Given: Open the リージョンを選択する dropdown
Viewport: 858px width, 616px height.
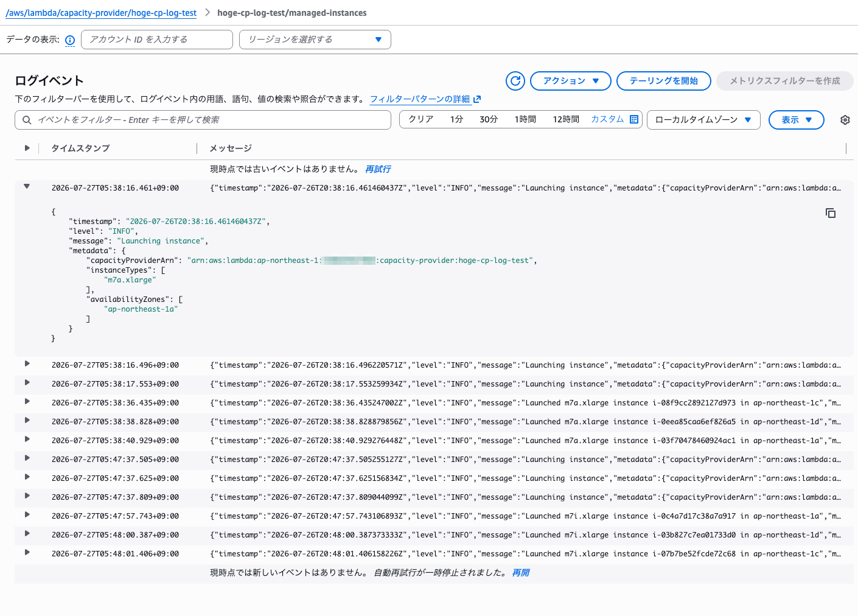Looking at the screenshot, I should (x=315, y=40).
